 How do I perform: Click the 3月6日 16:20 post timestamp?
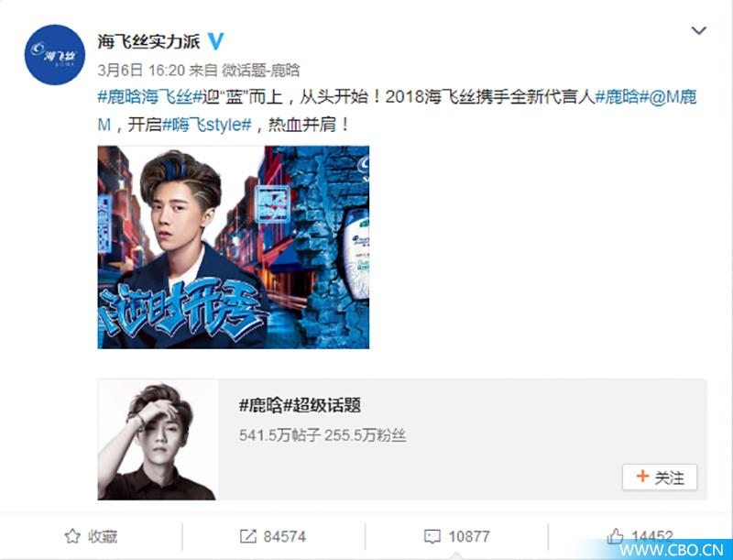tap(141, 71)
